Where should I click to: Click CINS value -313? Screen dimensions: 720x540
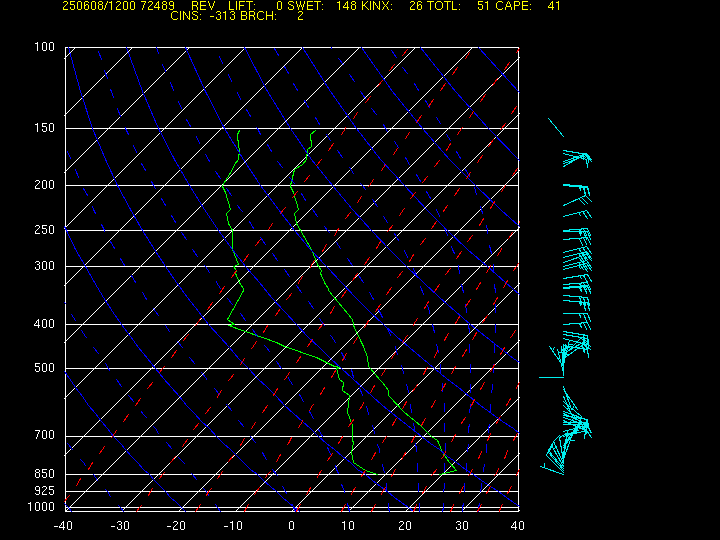tap(221, 16)
